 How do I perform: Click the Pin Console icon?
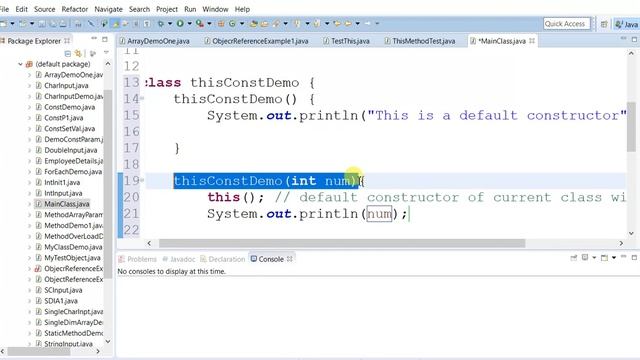573,258
